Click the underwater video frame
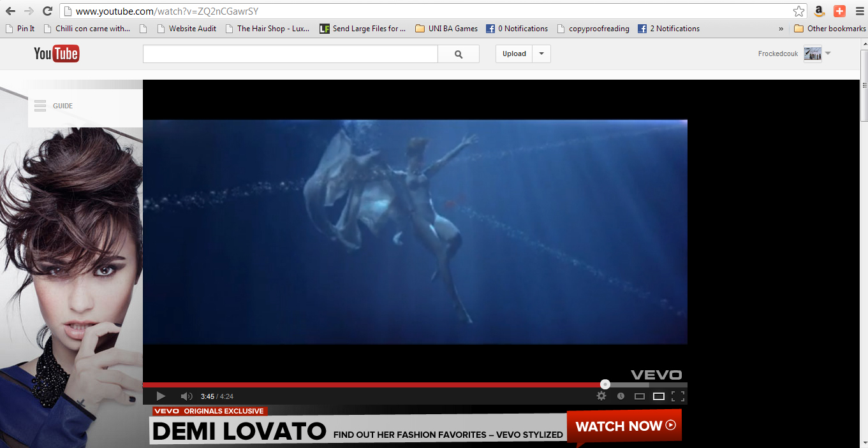This screenshot has width=868, height=448. coord(415,232)
